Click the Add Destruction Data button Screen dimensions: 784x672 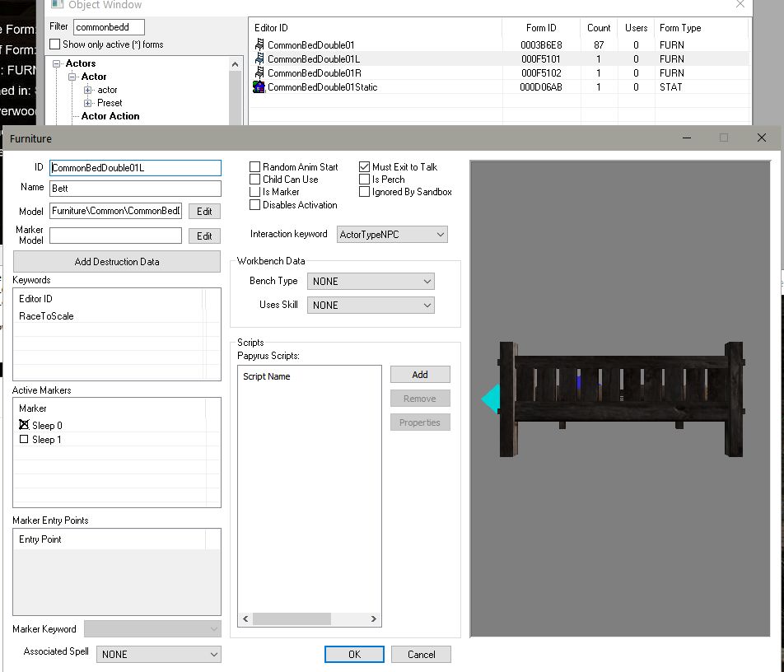[117, 262]
